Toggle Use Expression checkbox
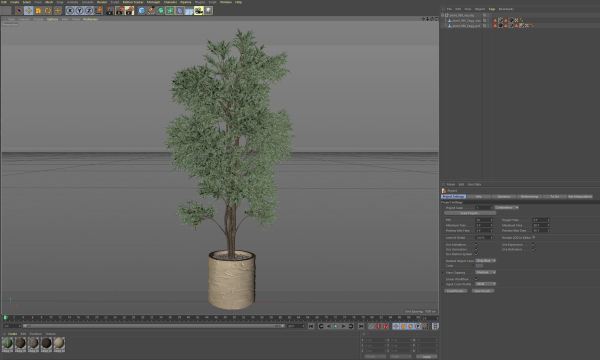This screenshot has width=600, height=360. coord(533,244)
